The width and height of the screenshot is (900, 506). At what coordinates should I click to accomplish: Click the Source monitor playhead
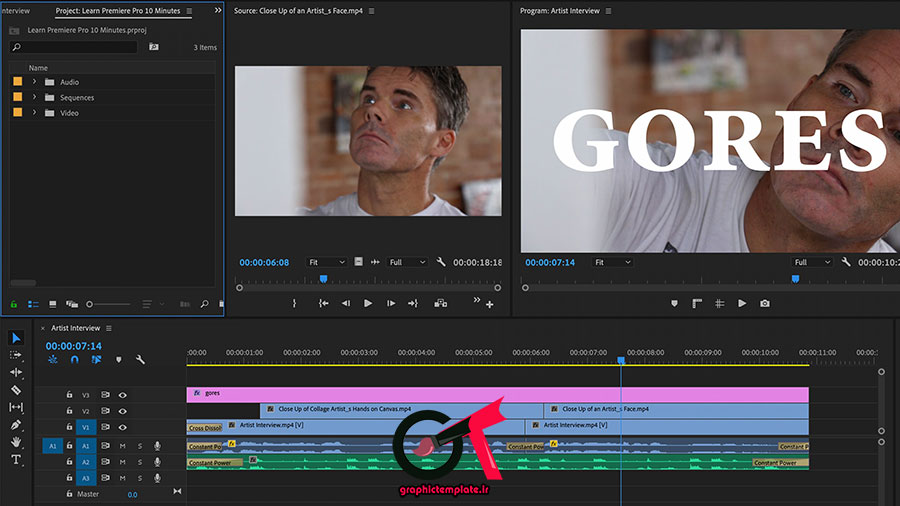(324, 279)
